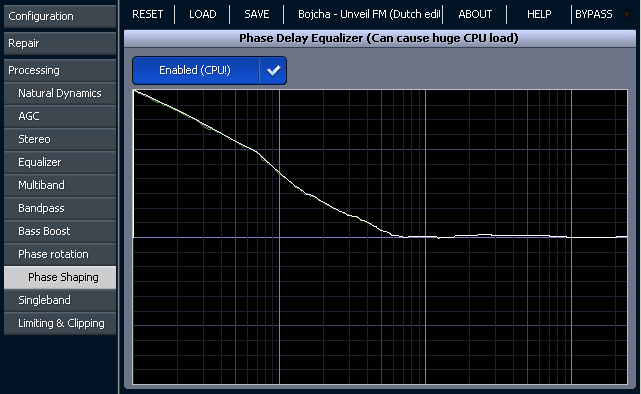Open the LOAD preset option
The height and width of the screenshot is (394, 641).
tap(202, 14)
